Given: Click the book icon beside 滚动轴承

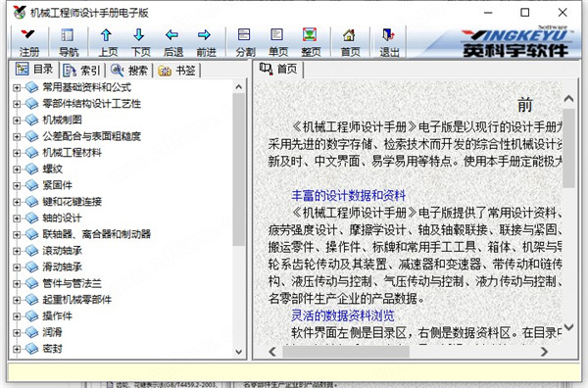Looking at the screenshot, I should pos(32,251).
